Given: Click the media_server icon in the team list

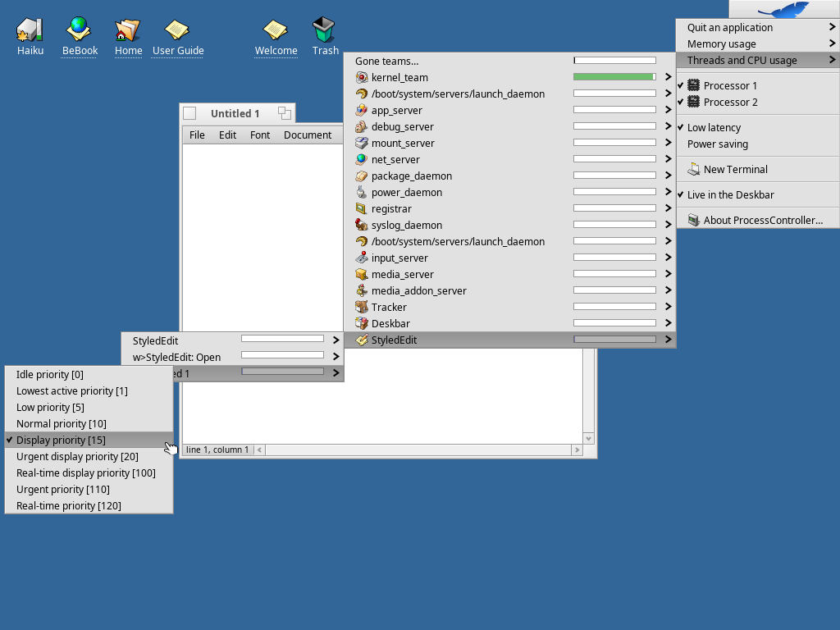Looking at the screenshot, I should (362, 274).
